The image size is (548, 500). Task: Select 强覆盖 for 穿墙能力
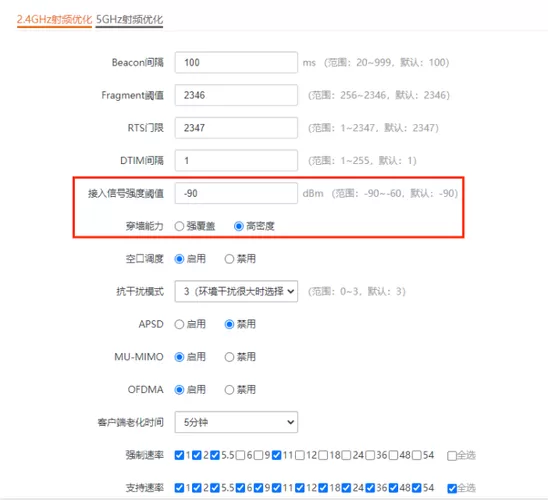(179, 226)
